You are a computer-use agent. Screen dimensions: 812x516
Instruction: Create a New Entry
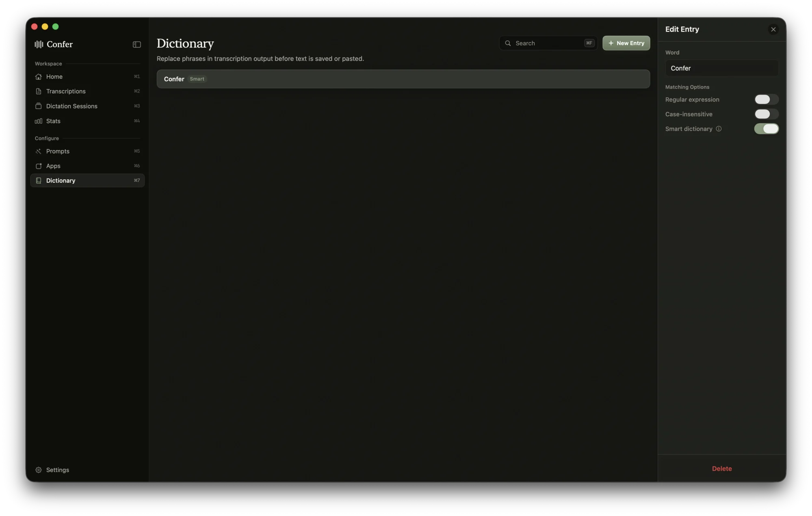[626, 43]
